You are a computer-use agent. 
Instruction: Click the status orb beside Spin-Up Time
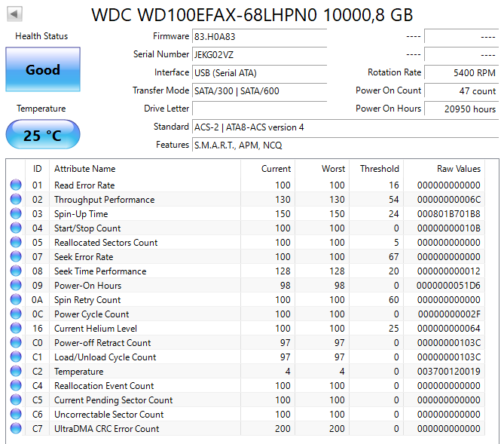[16, 214]
